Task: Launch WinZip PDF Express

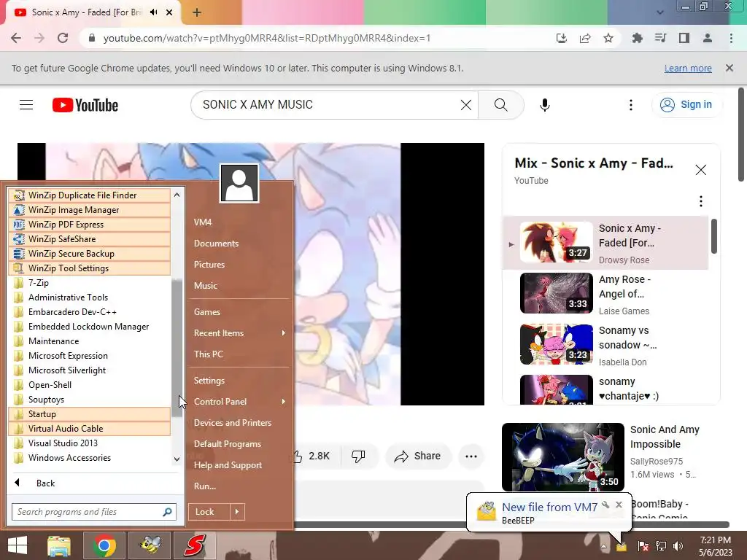Action: [x=90, y=225]
